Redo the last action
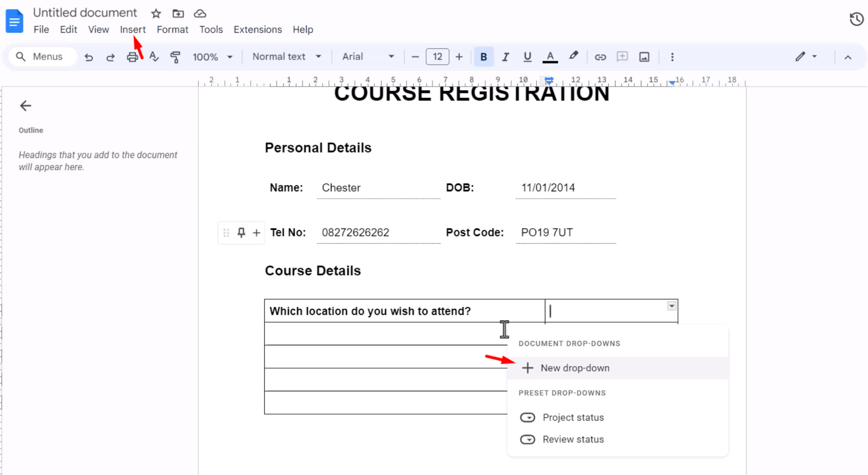868x475 pixels. click(110, 57)
